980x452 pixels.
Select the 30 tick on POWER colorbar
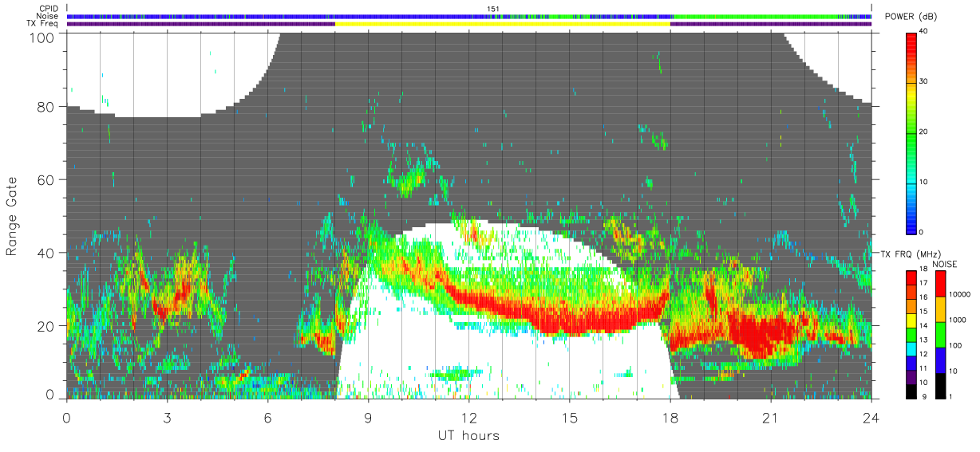pos(924,81)
